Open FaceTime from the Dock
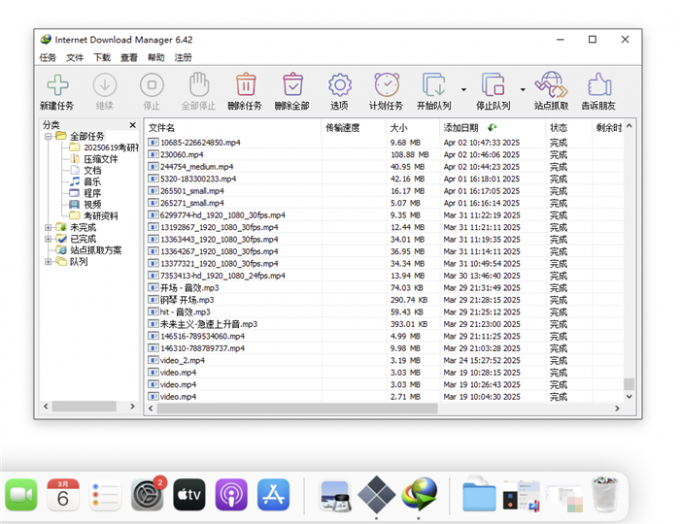The width and height of the screenshot is (680, 524). coord(21,495)
